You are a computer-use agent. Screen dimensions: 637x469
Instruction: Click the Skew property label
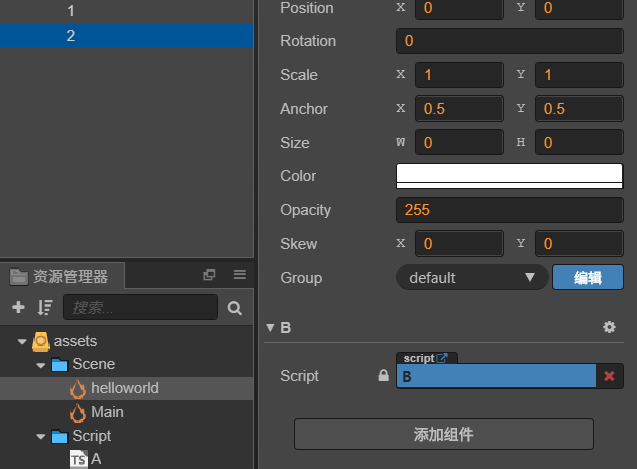pyautogui.click(x=299, y=244)
